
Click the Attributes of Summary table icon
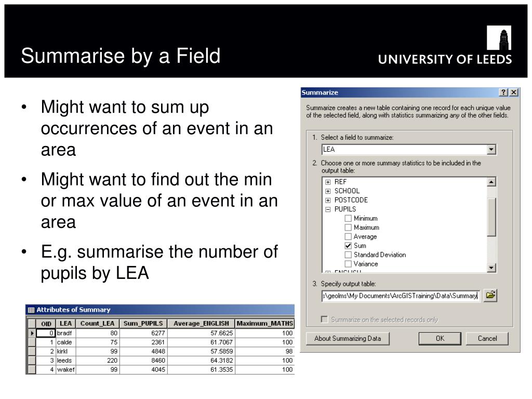[x=31, y=310]
